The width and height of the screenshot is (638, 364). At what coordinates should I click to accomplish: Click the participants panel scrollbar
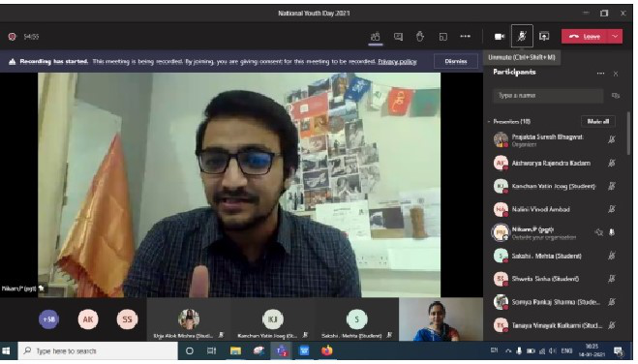(628, 134)
